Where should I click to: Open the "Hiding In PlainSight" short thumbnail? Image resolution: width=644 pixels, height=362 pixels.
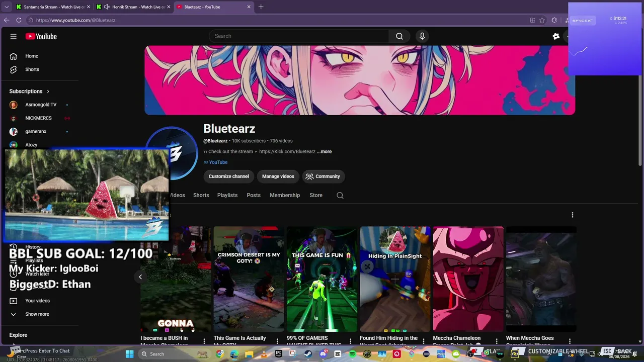point(395,279)
